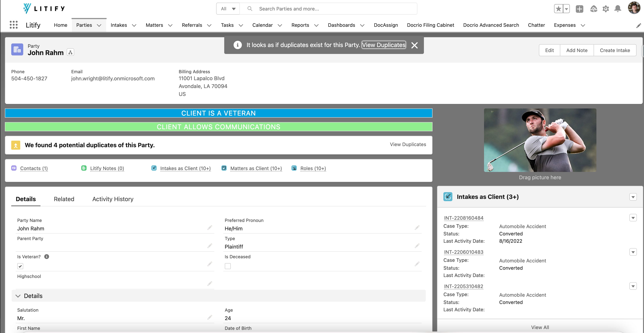
Task: Open the Setup gear icon
Action: (x=605, y=9)
